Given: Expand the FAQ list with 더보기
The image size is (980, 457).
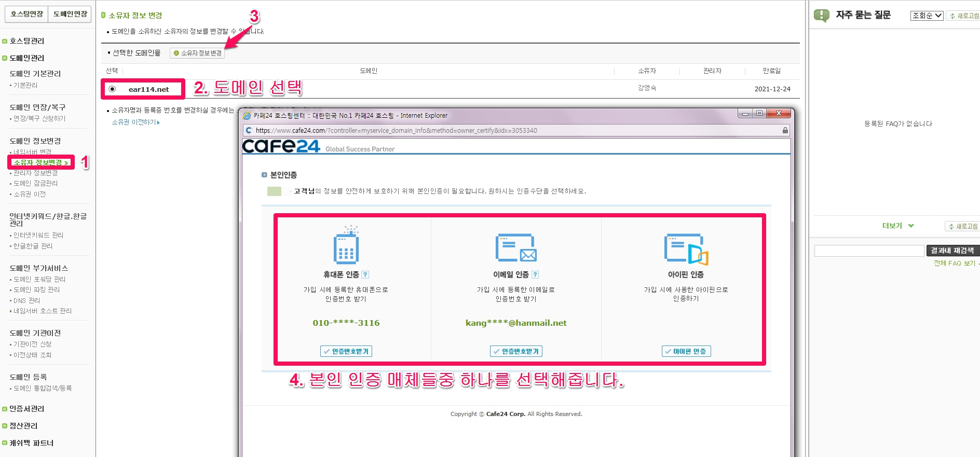Looking at the screenshot, I should (897, 226).
